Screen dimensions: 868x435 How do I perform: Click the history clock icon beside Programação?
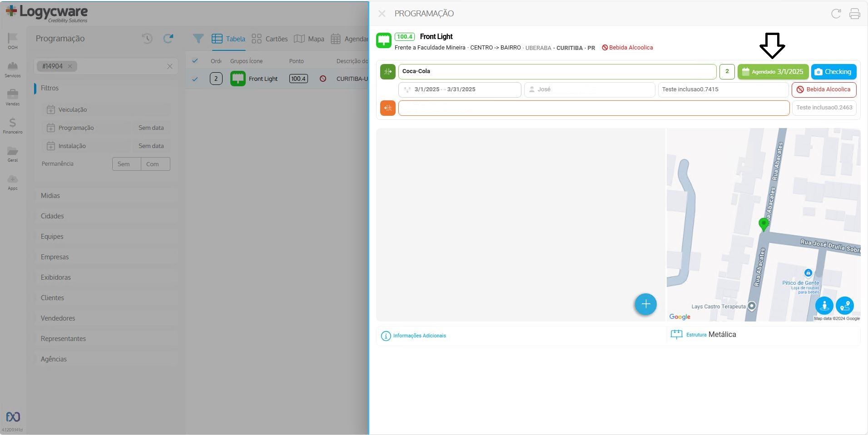[147, 39]
